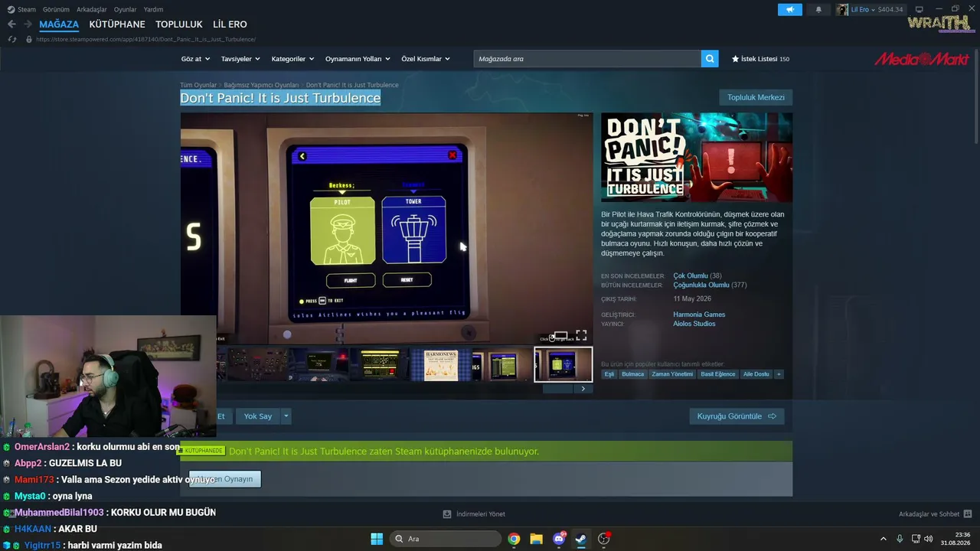Reload the store page

[x=12, y=39]
